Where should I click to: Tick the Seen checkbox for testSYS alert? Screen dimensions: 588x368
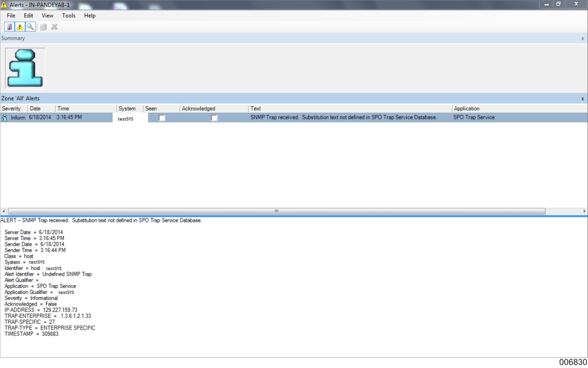pos(162,118)
